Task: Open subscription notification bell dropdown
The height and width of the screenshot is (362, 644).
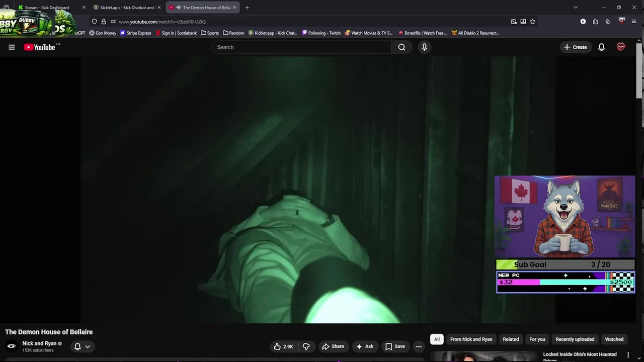Action: pyautogui.click(x=82, y=346)
